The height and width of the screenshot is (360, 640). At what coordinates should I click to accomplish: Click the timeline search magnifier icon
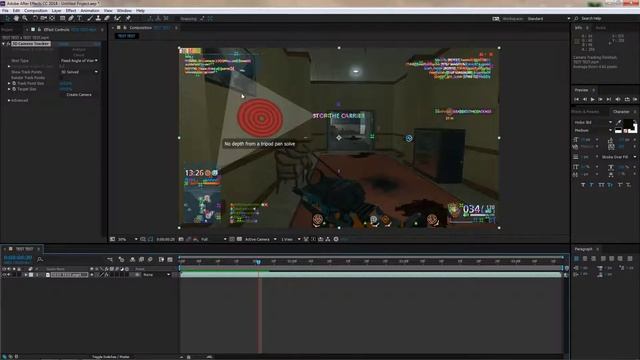click(x=40, y=259)
